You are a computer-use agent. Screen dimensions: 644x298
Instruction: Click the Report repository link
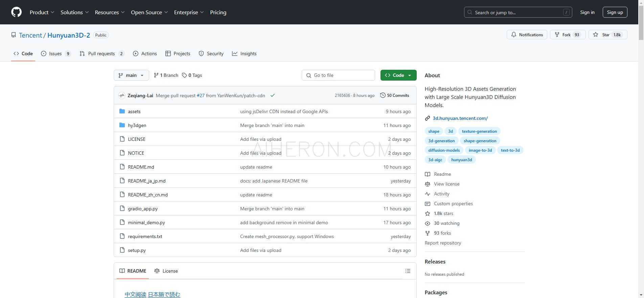pos(443,243)
